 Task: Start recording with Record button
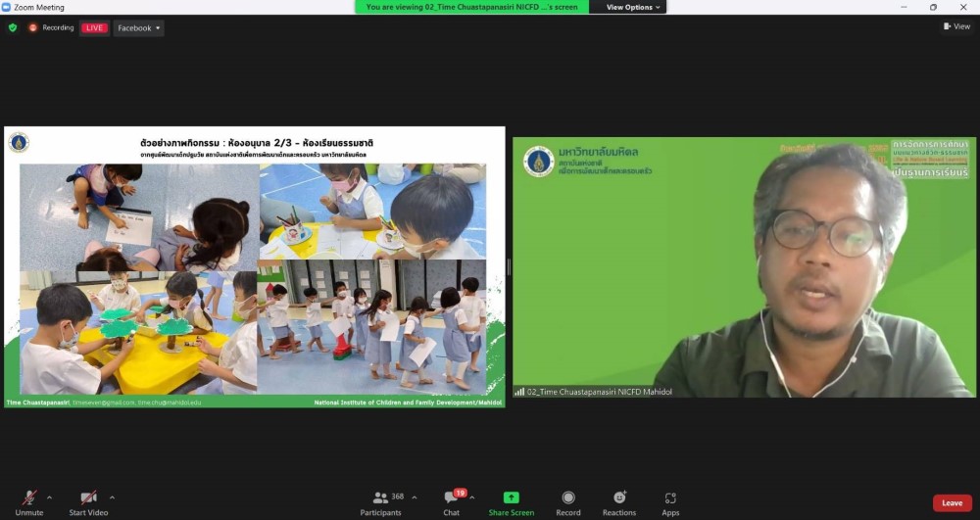[x=568, y=502]
